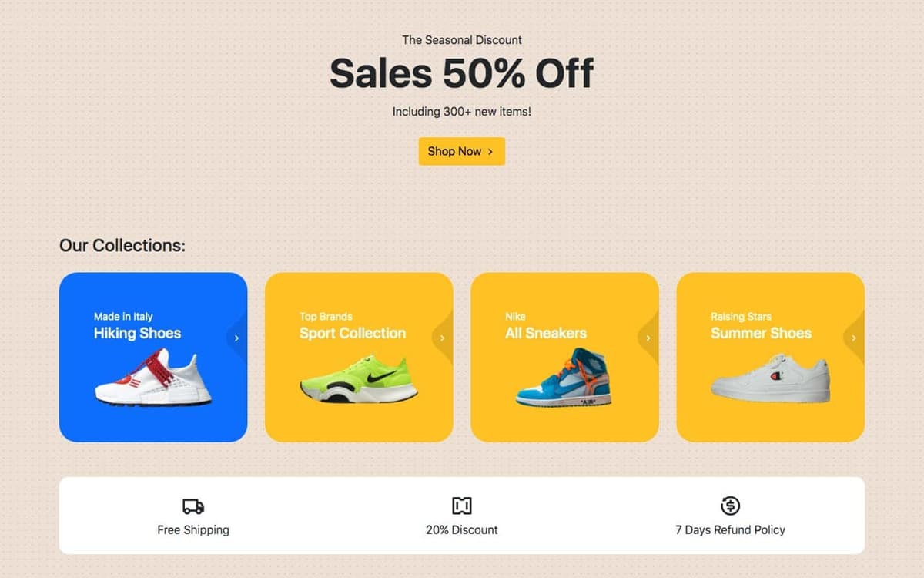
Task: Open the Summer Shoes card chevron arrow
Action: 853,338
